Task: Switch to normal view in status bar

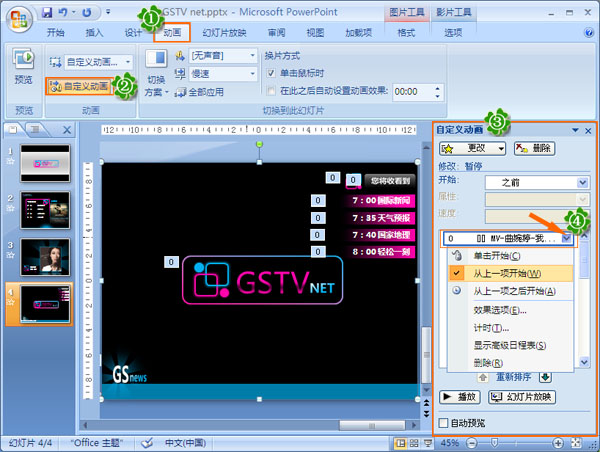Action: [400, 443]
